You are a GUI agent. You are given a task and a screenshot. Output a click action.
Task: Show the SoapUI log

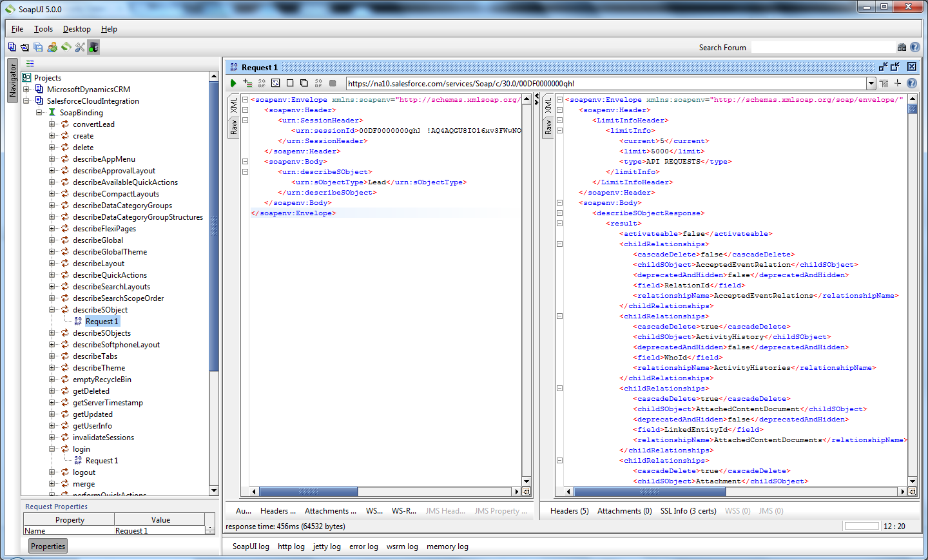pos(251,546)
